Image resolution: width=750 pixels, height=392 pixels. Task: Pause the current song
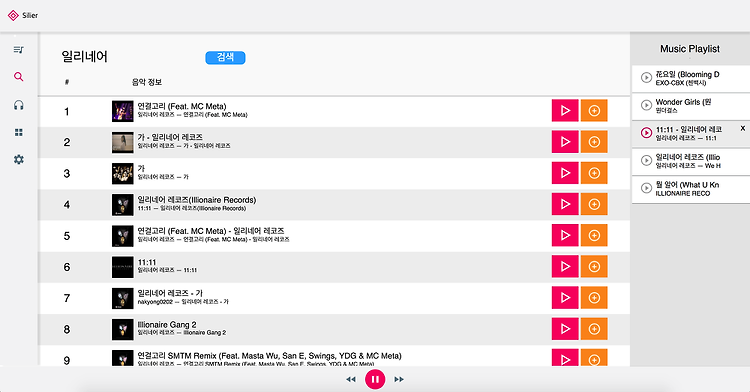(x=375, y=379)
